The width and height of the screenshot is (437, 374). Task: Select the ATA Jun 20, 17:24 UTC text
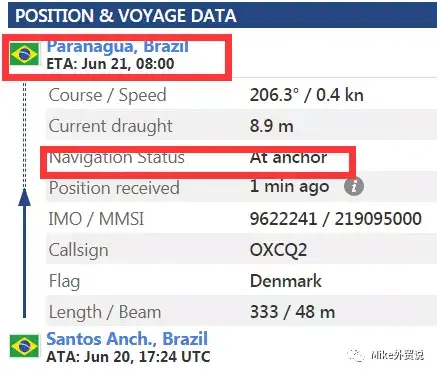[x=128, y=357]
